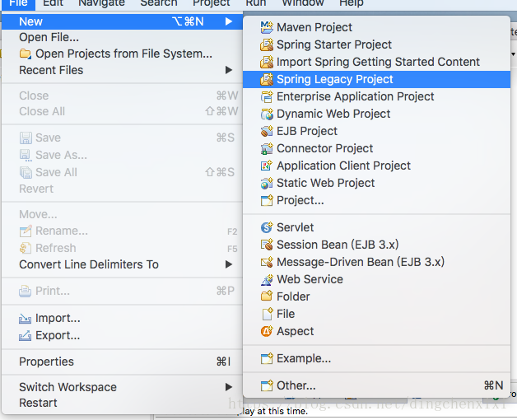This screenshot has width=517, height=420.
Task: Select Close All menu entry
Action: click(x=122, y=111)
